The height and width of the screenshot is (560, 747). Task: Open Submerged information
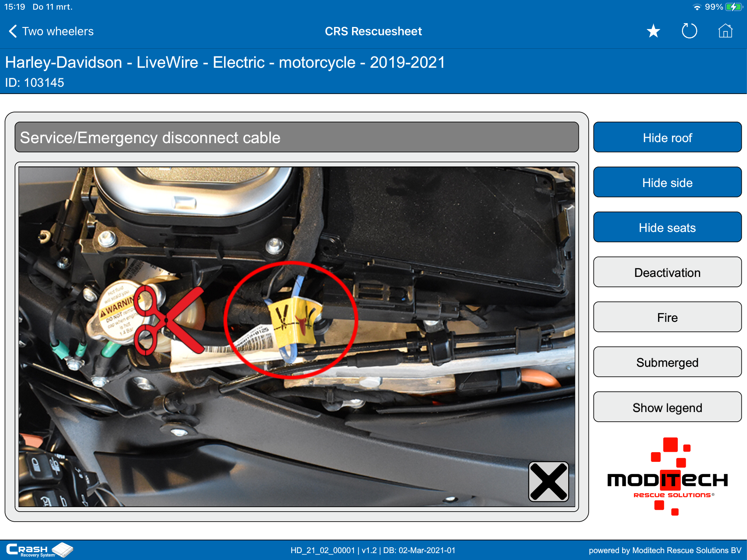pos(667,362)
